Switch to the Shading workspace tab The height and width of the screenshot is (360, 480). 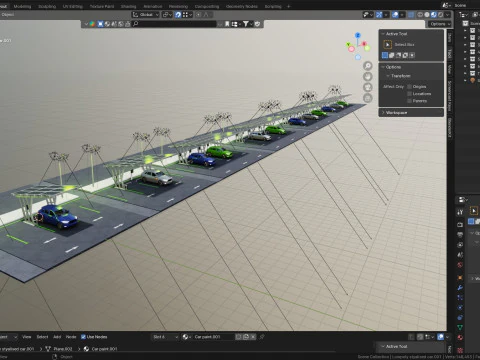(x=128, y=6)
